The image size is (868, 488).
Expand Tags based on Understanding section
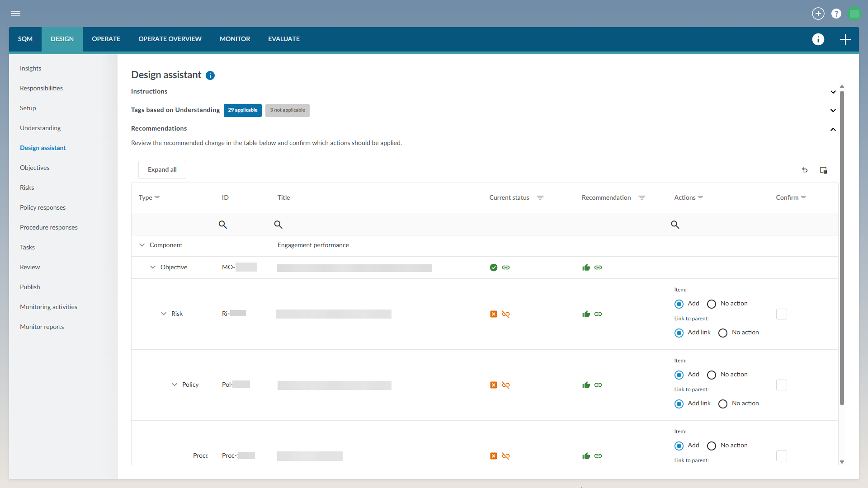[833, 111]
